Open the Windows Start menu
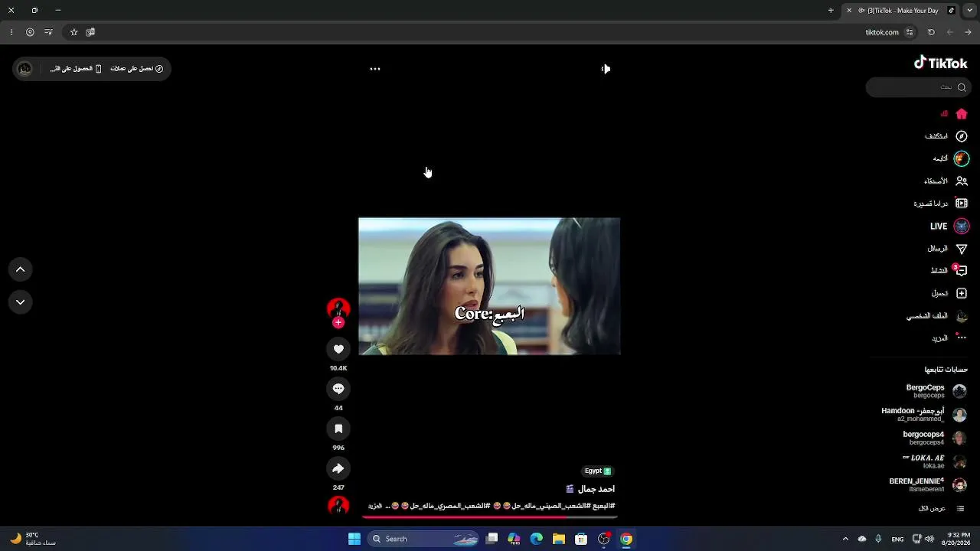980x551 pixels. coord(354,539)
